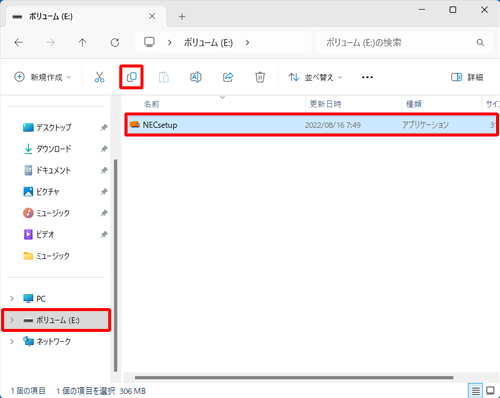
Task: Click ボリューム (E:) in the address bar
Action: [208, 43]
